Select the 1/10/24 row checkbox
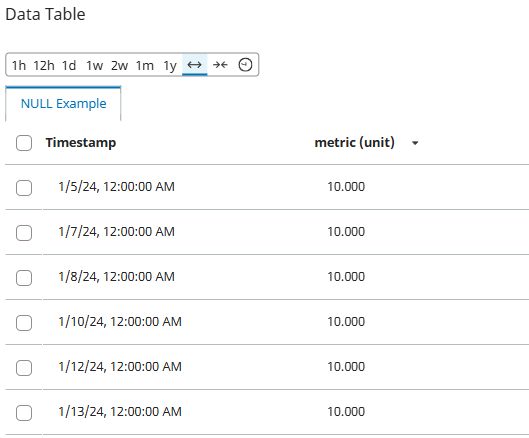This screenshot has height=438, width=529. pyautogui.click(x=24, y=323)
